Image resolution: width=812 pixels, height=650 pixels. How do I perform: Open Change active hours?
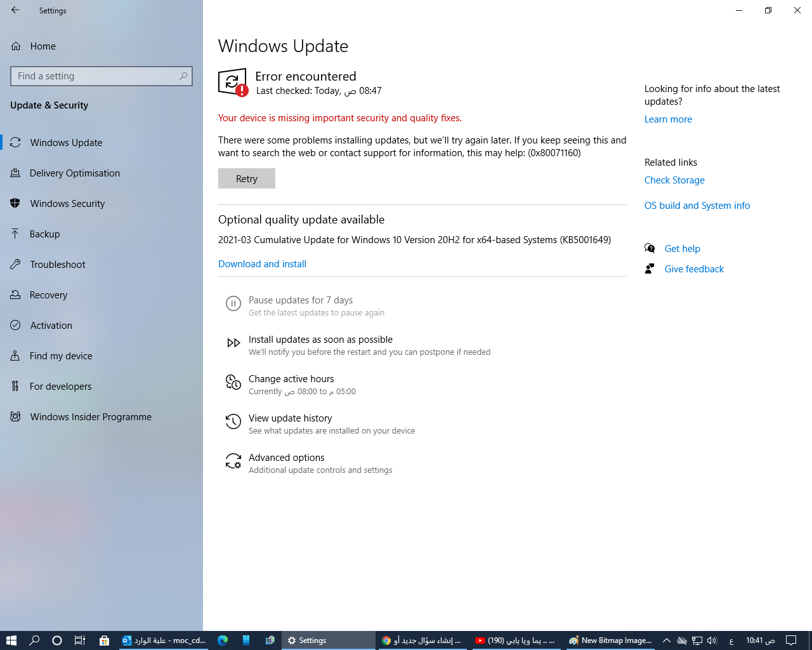point(291,379)
